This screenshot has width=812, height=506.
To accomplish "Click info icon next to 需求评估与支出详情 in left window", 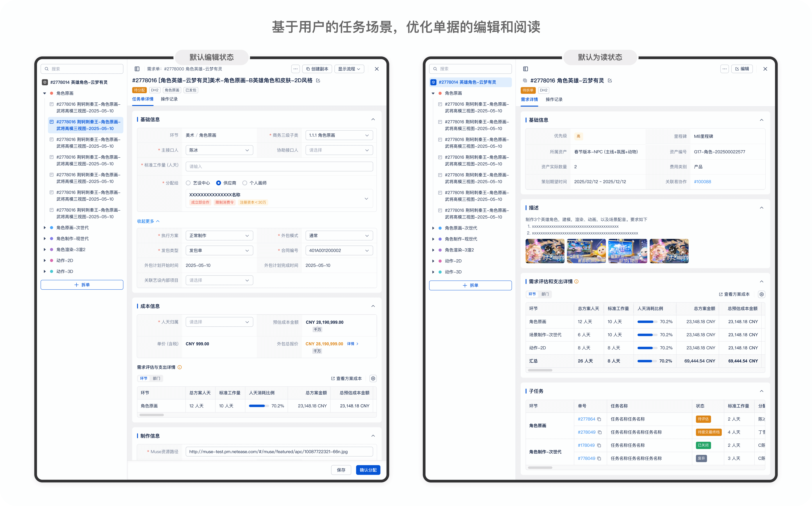I will 180,367.
